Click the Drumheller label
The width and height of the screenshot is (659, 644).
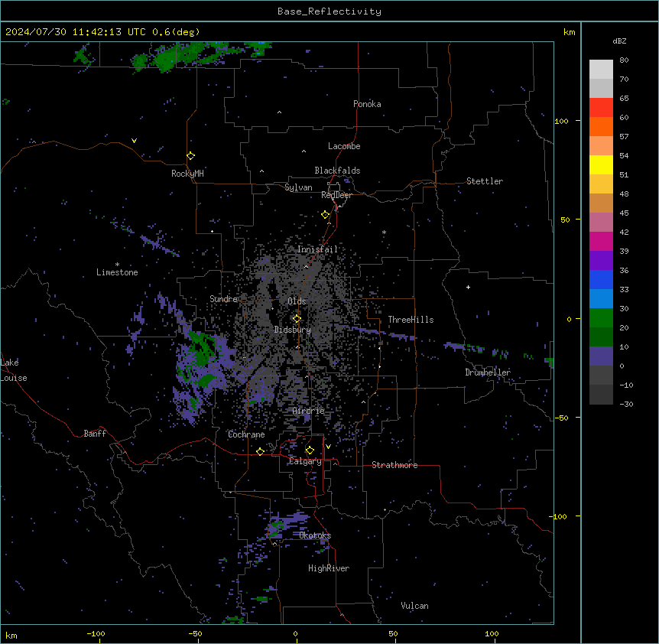(x=488, y=372)
